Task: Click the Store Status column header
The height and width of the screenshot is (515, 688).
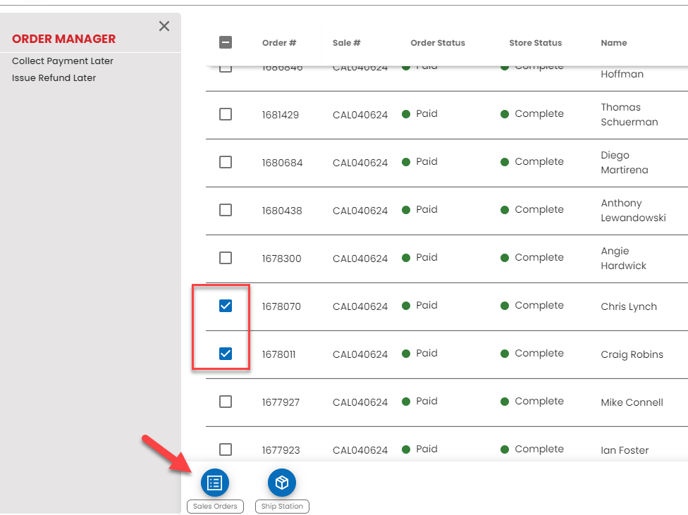Action: (x=535, y=43)
